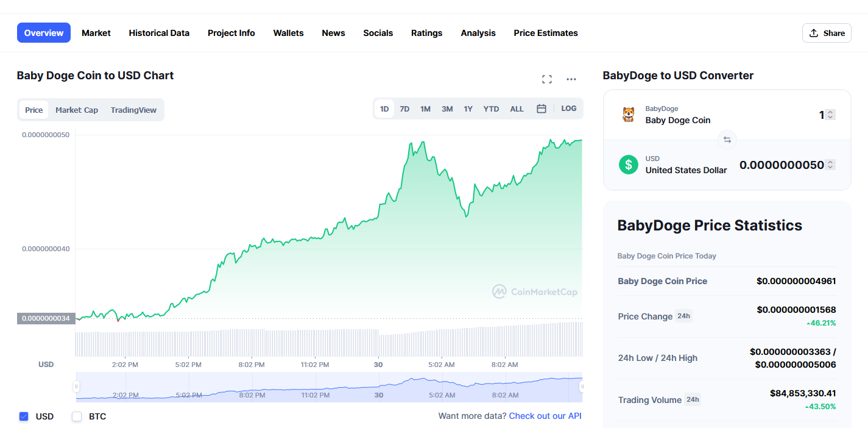Open the calendar date range picker
The width and height of the screenshot is (868, 428).
coord(541,109)
